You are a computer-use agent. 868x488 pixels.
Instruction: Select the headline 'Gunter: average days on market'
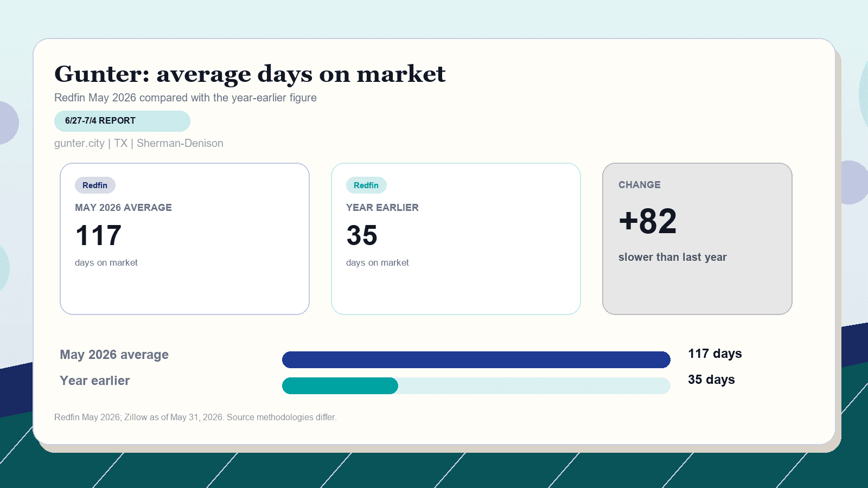coord(250,74)
